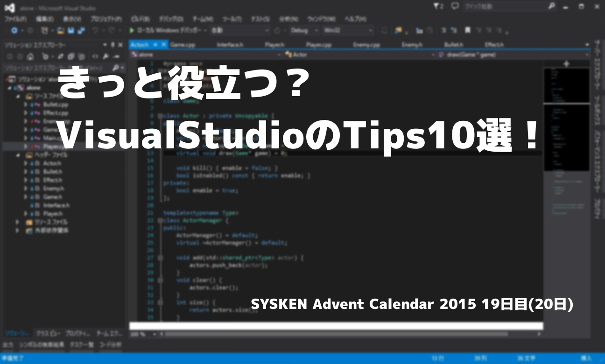Expand the 外部依存関係 node
Screen dimensions: 605x364
coord(18,230)
